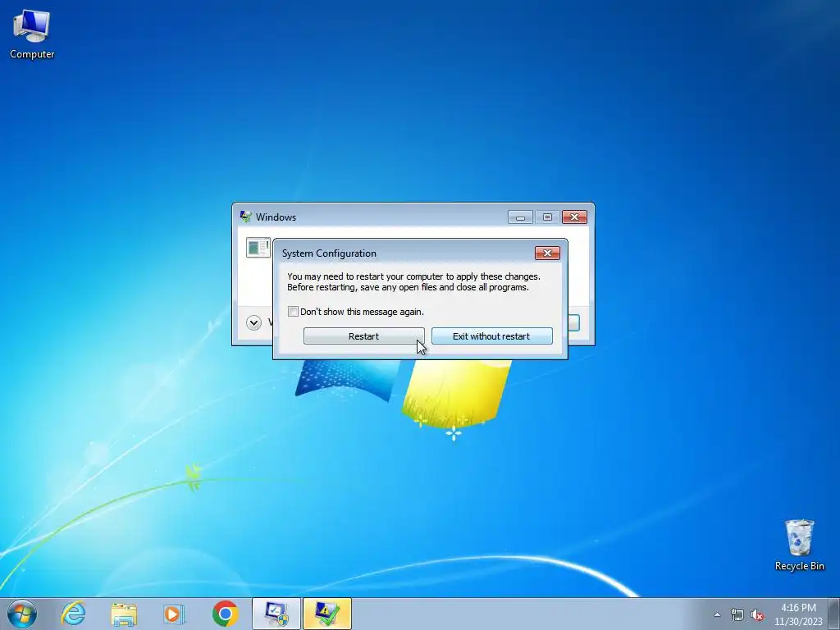Open the Windows Start menu orb

tap(22, 614)
